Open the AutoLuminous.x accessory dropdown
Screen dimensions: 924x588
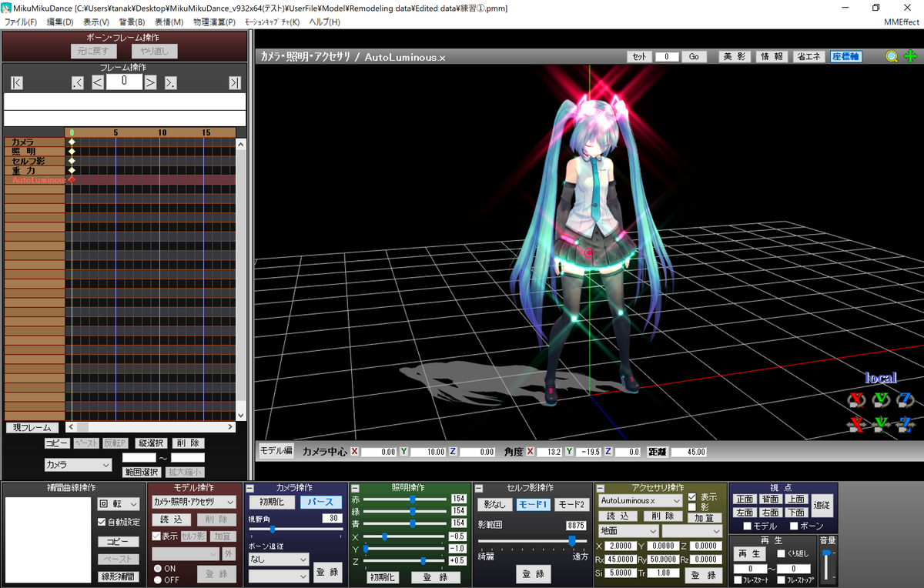tap(639, 501)
